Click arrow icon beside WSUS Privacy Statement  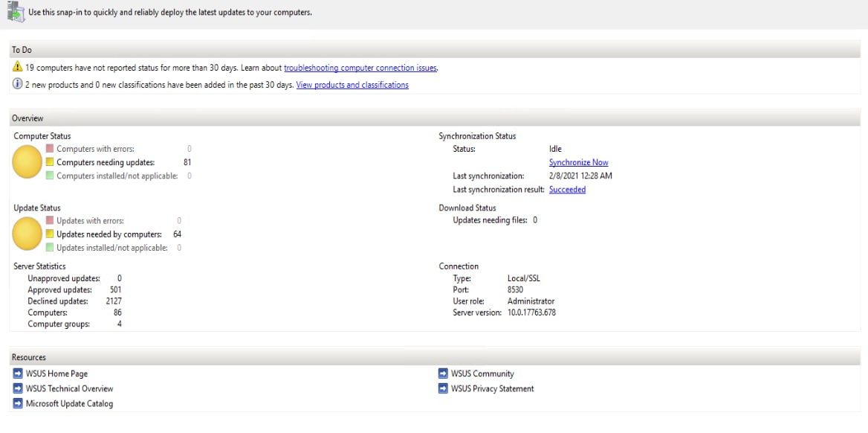pyautogui.click(x=443, y=388)
